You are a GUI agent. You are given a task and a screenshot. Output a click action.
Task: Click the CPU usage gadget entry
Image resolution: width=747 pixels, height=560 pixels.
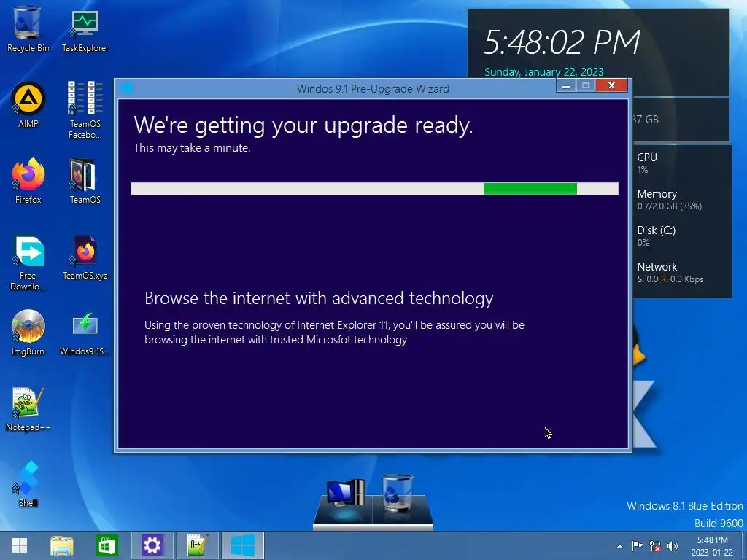click(x=648, y=163)
